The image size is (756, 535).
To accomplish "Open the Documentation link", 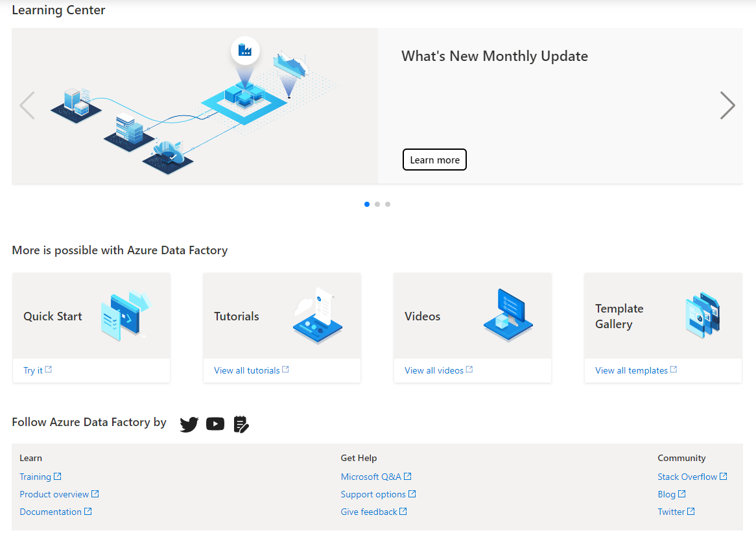I will [56, 512].
